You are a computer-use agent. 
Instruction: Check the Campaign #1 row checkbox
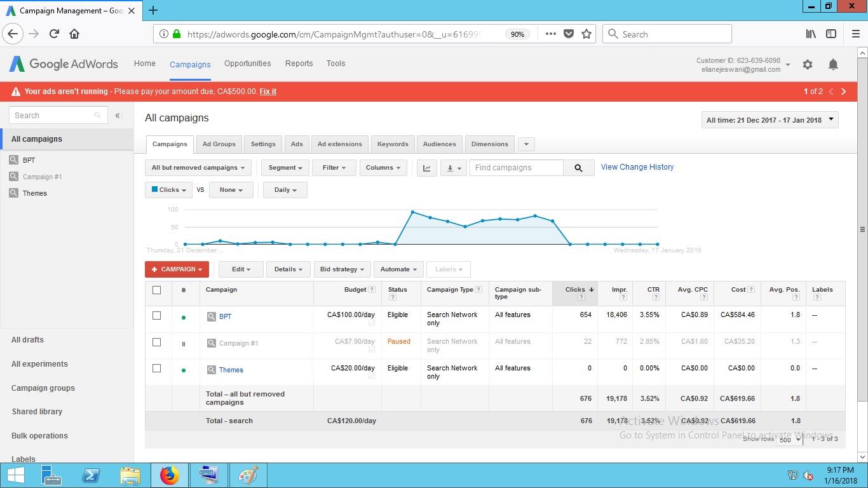(157, 342)
